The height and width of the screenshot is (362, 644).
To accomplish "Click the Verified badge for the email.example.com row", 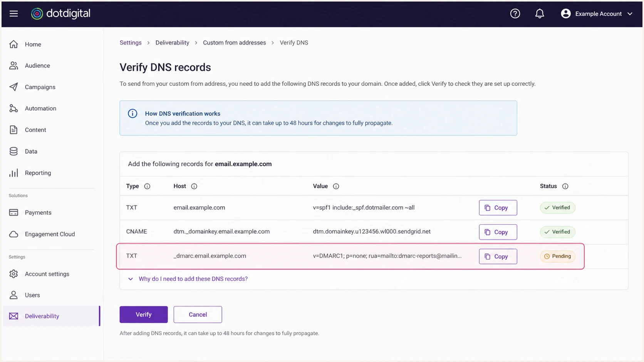I will pyautogui.click(x=557, y=208).
